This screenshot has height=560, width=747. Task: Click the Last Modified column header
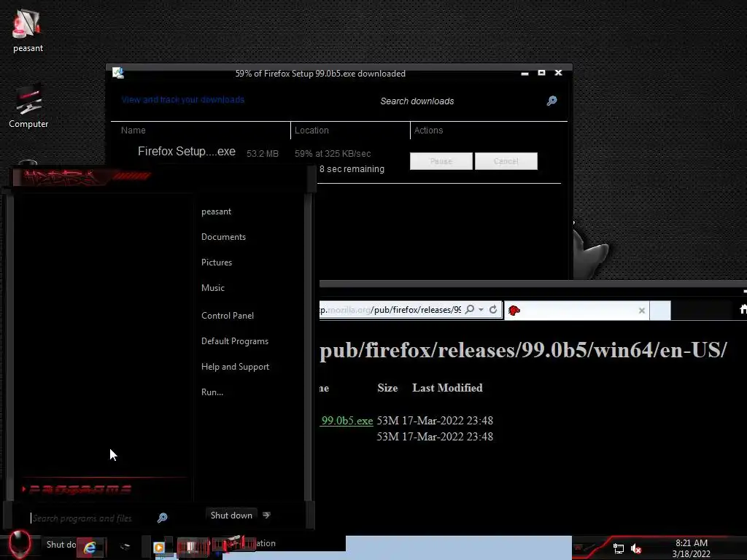click(x=447, y=388)
